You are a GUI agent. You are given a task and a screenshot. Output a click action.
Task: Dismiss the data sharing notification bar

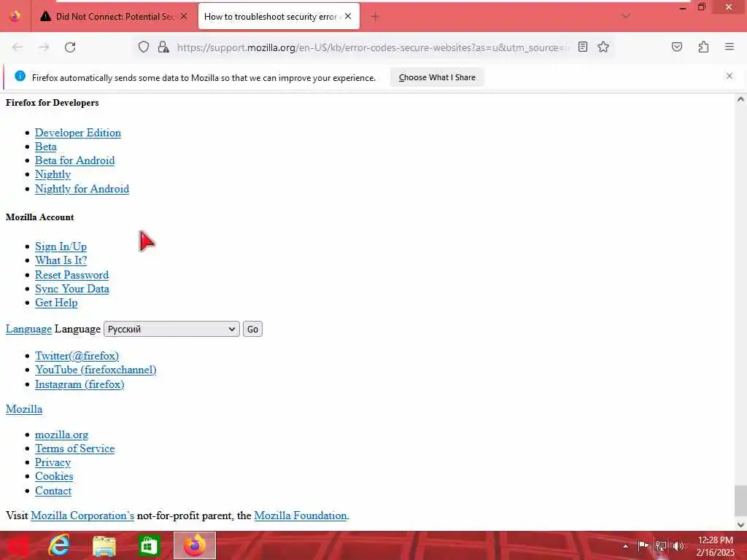pyautogui.click(x=729, y=76)
